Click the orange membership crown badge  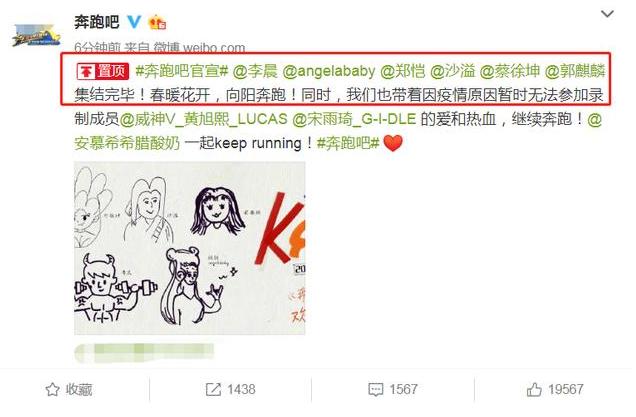click(x=157, y=22)
